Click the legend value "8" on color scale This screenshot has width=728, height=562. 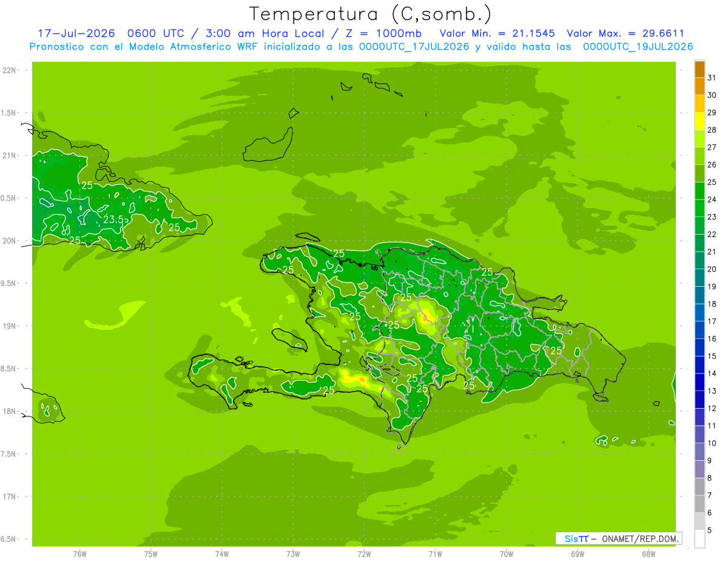pyautogui.click(x=709, y=478)
